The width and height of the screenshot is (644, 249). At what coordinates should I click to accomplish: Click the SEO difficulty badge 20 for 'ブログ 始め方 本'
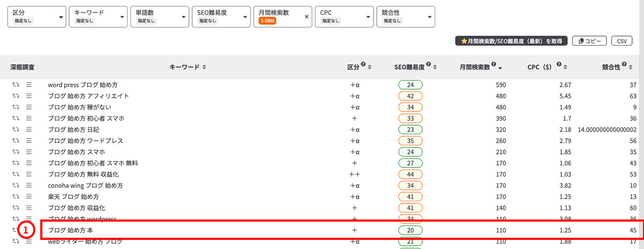(x=410, y=230)
